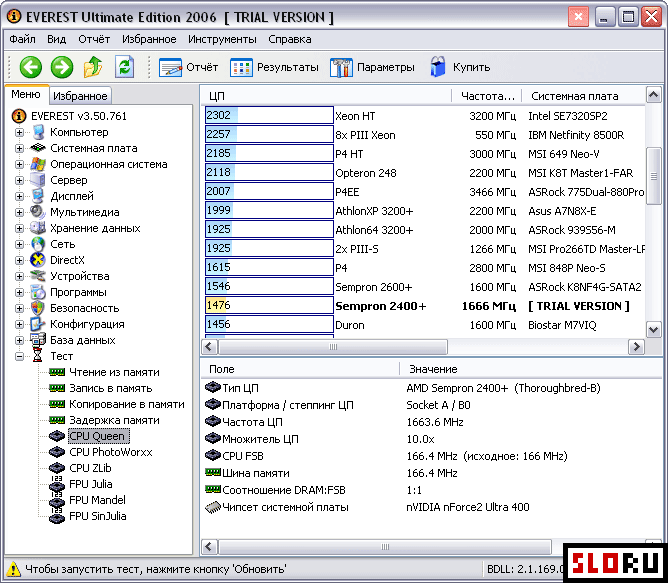Select the DirectX icon in tree

(37, 260)
